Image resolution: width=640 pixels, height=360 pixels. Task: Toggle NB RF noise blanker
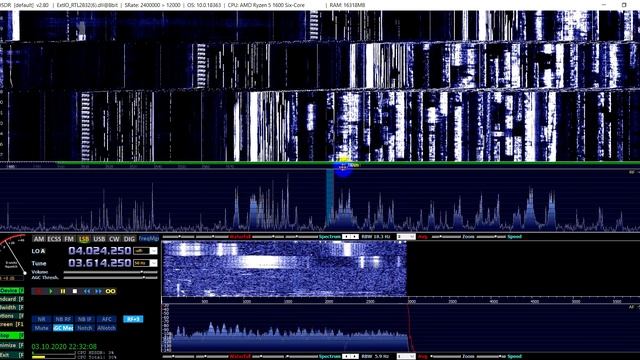coord(63,319)
